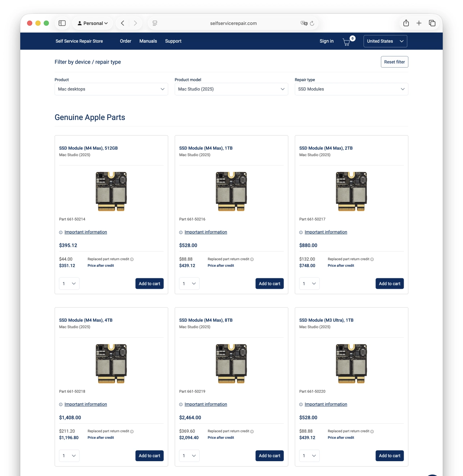
Task: Click the $880.00 price text
Action: 308,245
